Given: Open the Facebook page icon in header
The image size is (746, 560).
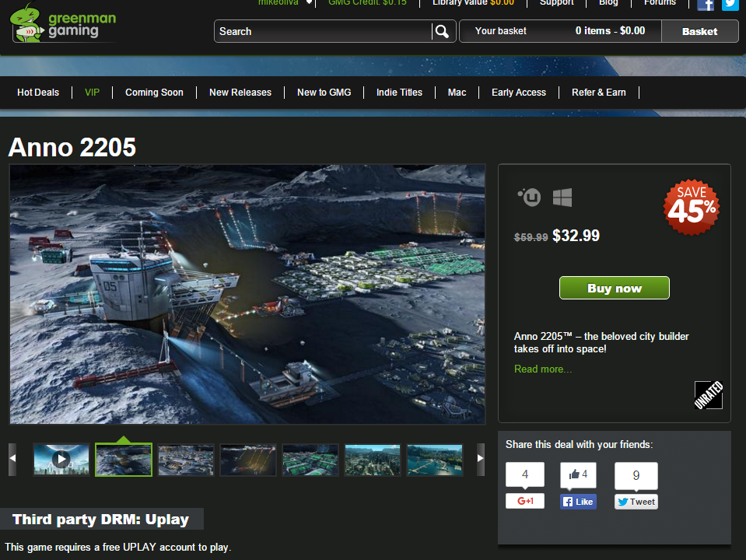Looking at the screenshot, I should (x=706, y=5).
